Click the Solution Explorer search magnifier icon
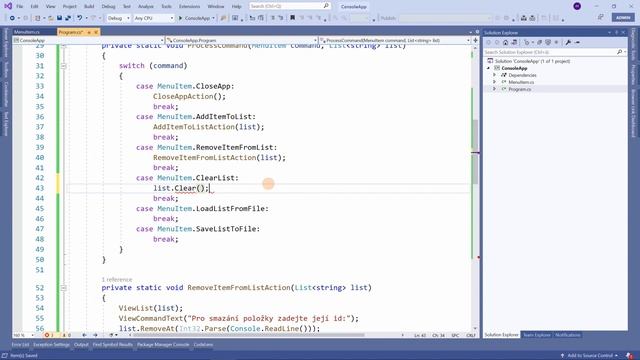The image size is (640, 360). tap(619, 52)
